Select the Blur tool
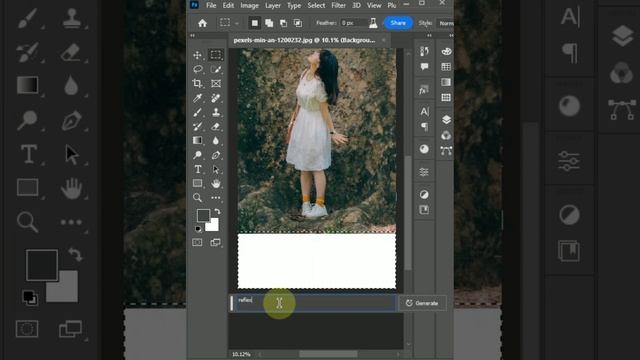Viewport: 640px width, 360px height. (x=216, y=141)
